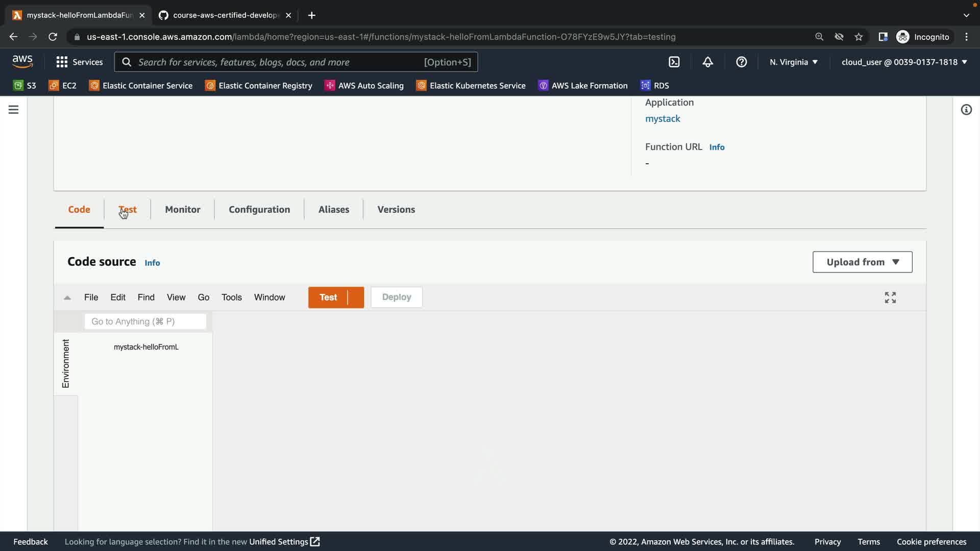This screenshot has width=980, height=551.
Task: Open the right-side info panel icon
Action: click(x=966, y=110)
